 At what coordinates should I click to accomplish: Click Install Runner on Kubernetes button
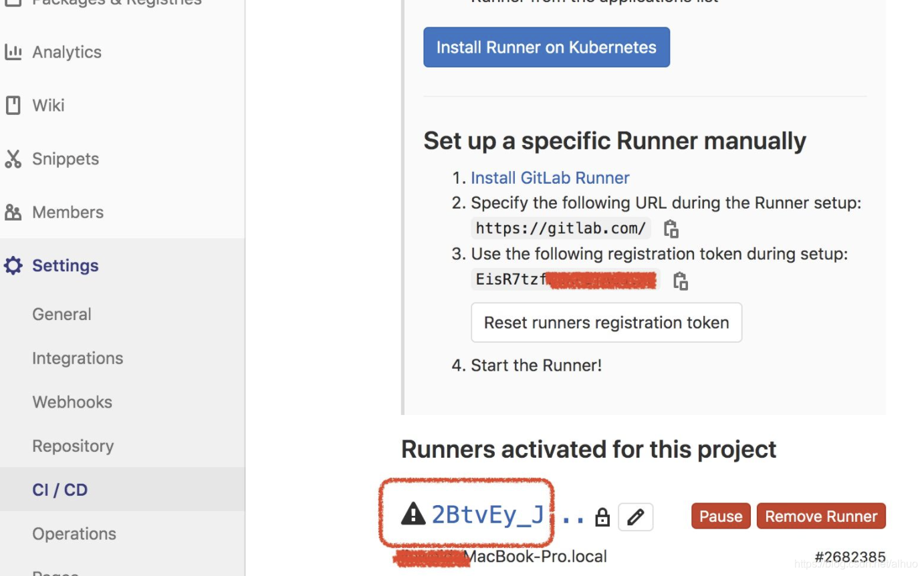[546, 47]
